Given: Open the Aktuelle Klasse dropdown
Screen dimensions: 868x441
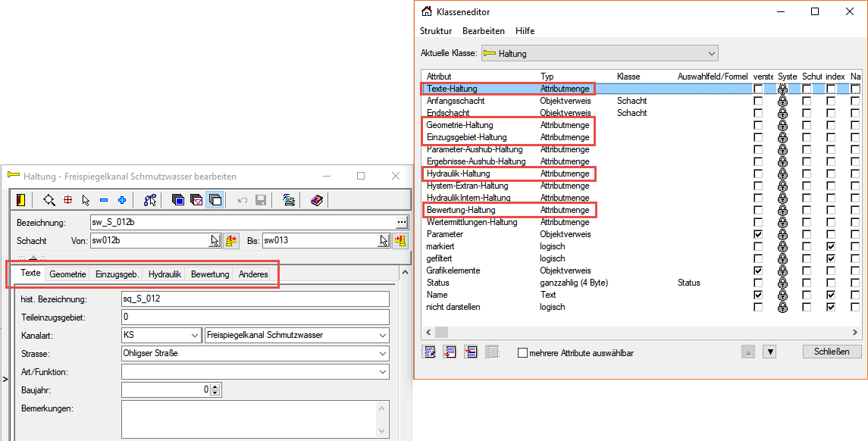Looking at the screenshot, I should click(x=710, y=54).
